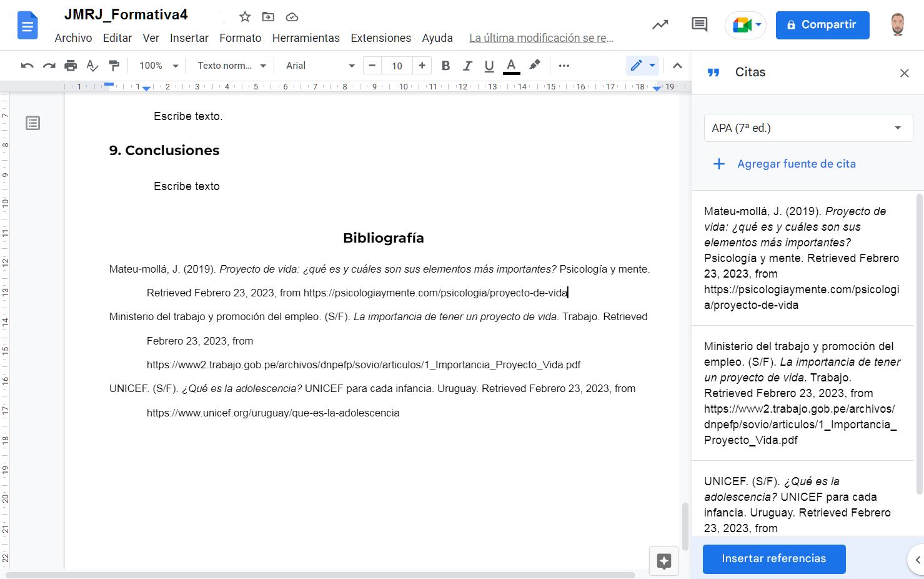Toggle underline formatting
Viewport: 924px width, 579px height.
489,66
